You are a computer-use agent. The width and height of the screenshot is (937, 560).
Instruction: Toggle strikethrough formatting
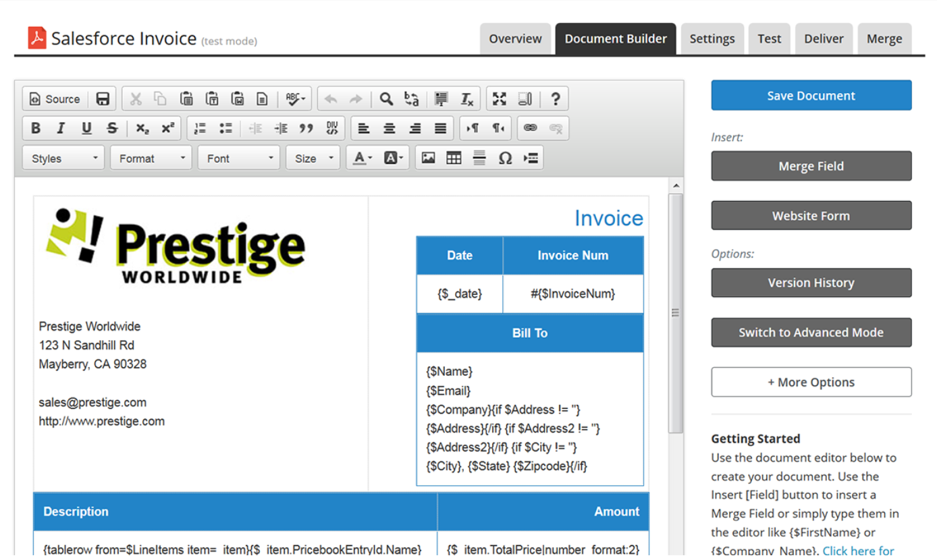click(112, 128)
